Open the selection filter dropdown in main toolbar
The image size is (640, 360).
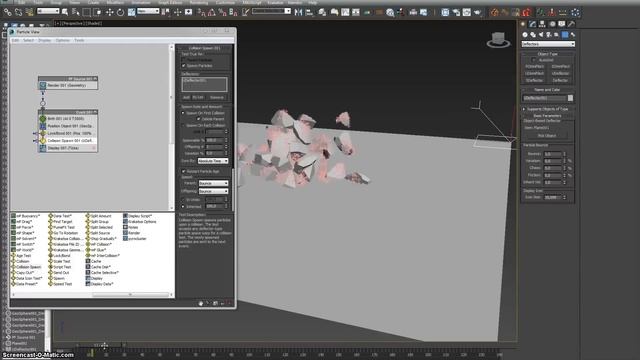48,11
